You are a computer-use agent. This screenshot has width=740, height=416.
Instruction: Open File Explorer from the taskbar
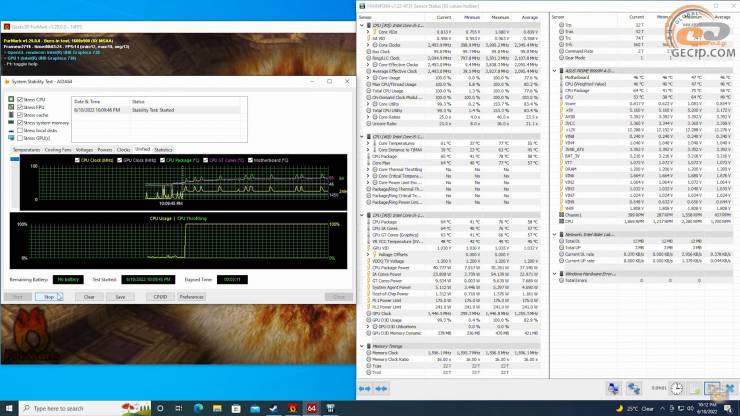(x=217, y=408)
